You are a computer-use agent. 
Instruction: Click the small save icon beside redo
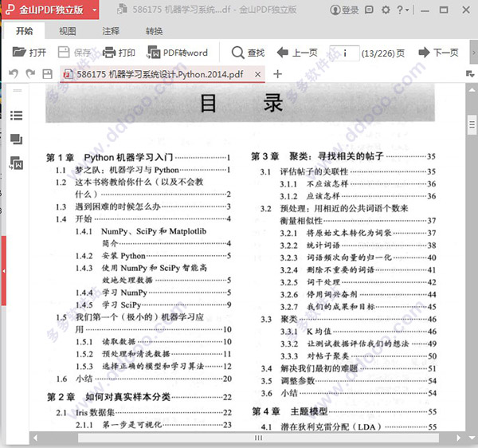pos(47,74)
